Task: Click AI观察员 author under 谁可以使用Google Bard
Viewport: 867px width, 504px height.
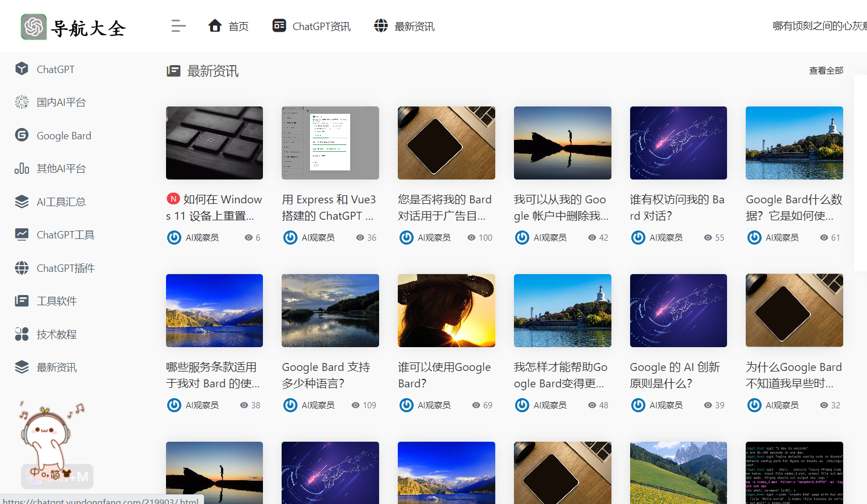Action: pos(434,405)
